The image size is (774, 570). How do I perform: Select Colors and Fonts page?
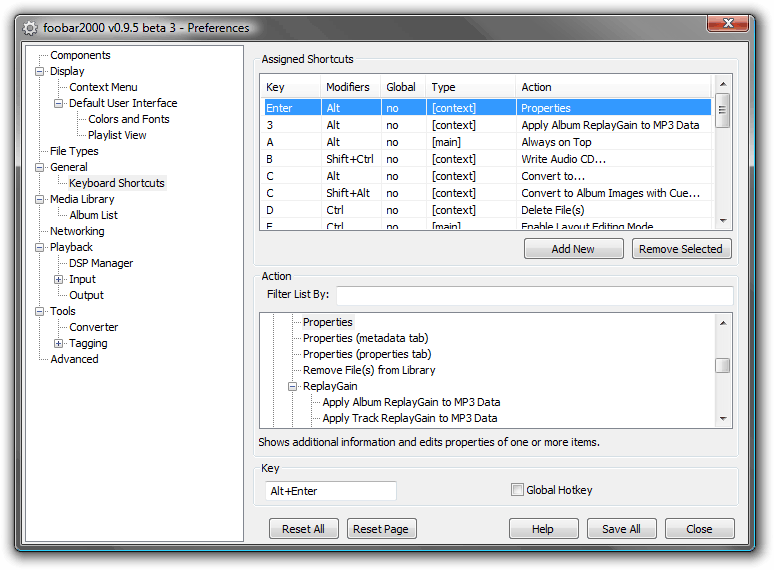tap(128, 119)
